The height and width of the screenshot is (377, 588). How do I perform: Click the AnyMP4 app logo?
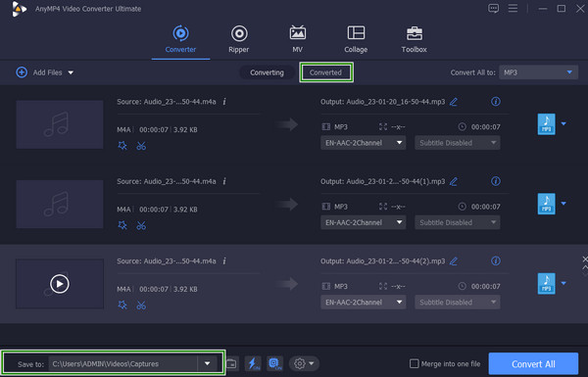tap(19, 9)
